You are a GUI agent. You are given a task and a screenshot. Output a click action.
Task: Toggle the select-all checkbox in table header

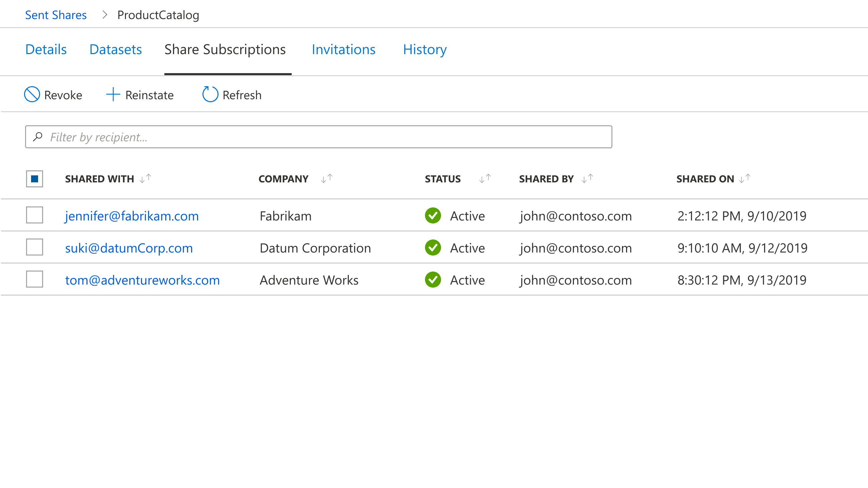(x=34, y=179)
